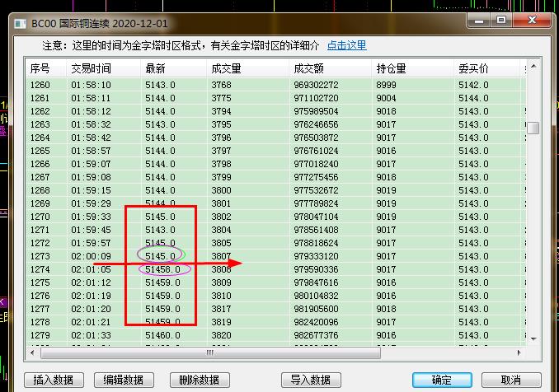Select open interest 9004 cell
The image size is (559, 392).
(386, 98)
